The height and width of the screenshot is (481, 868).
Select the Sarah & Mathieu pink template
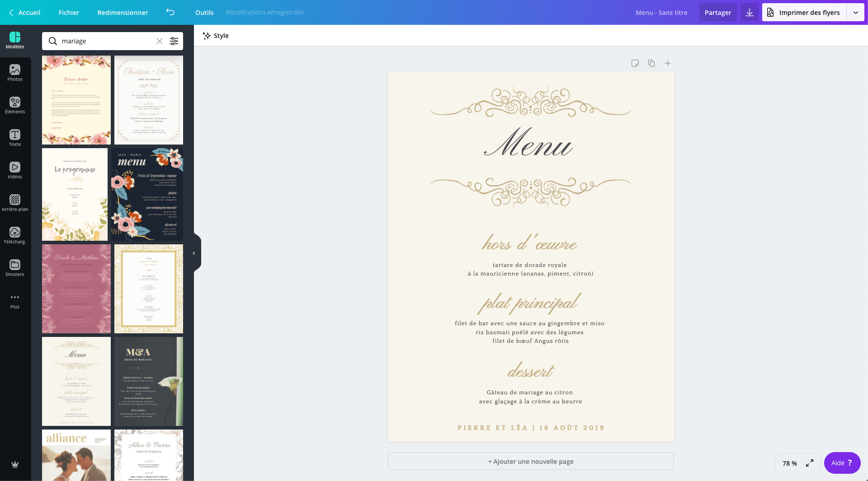click(x=76, y=289)
